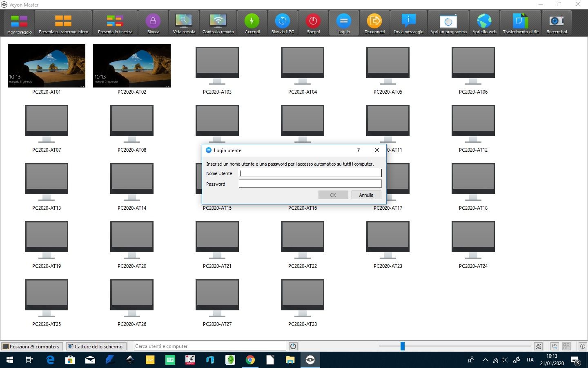Open Controllo remoto

(x=218, y=23)
